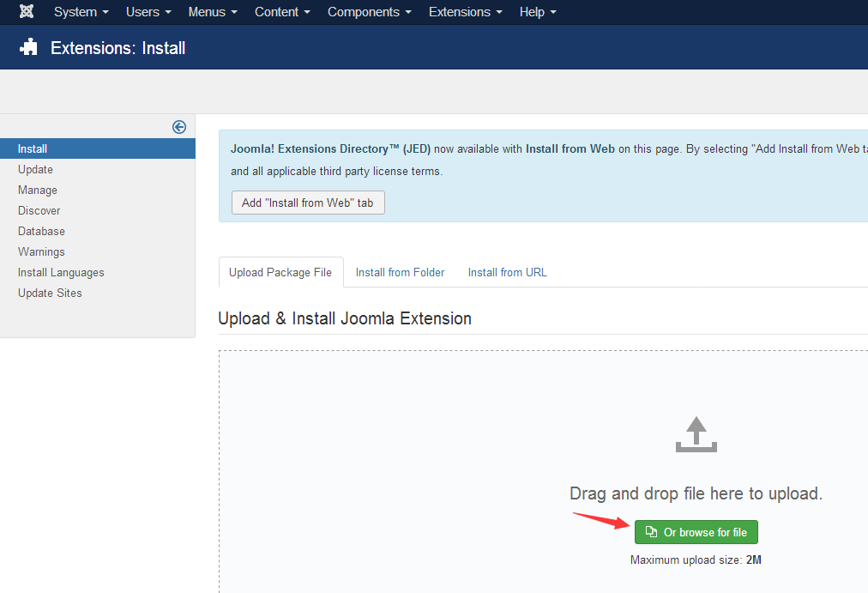Click the Or browse for file button
The height and width of the screenshot is (593, 868).
click(696, 532)
